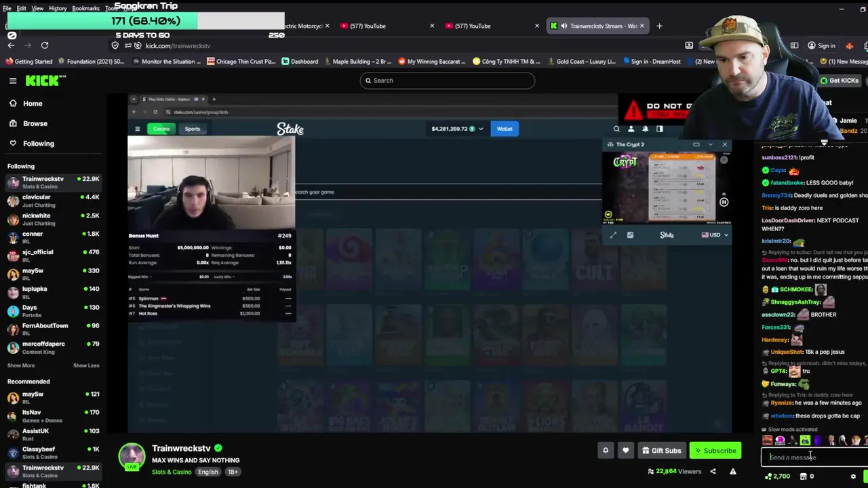The width and height of the screenshot is (868, 488).
Task: Close the second (577) YouTube tab
Action: pos(537,26)
